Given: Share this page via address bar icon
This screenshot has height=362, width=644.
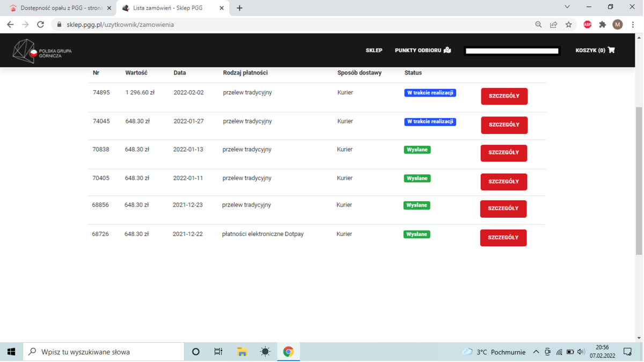Looking at the screenshot, I should pyautogui.click(x=553, y=25).
